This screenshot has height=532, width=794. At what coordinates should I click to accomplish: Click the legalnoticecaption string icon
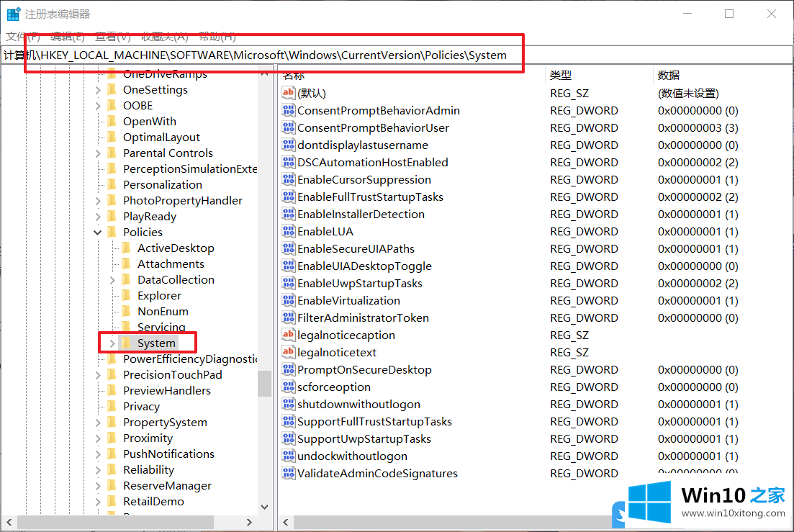click(289, 335)
